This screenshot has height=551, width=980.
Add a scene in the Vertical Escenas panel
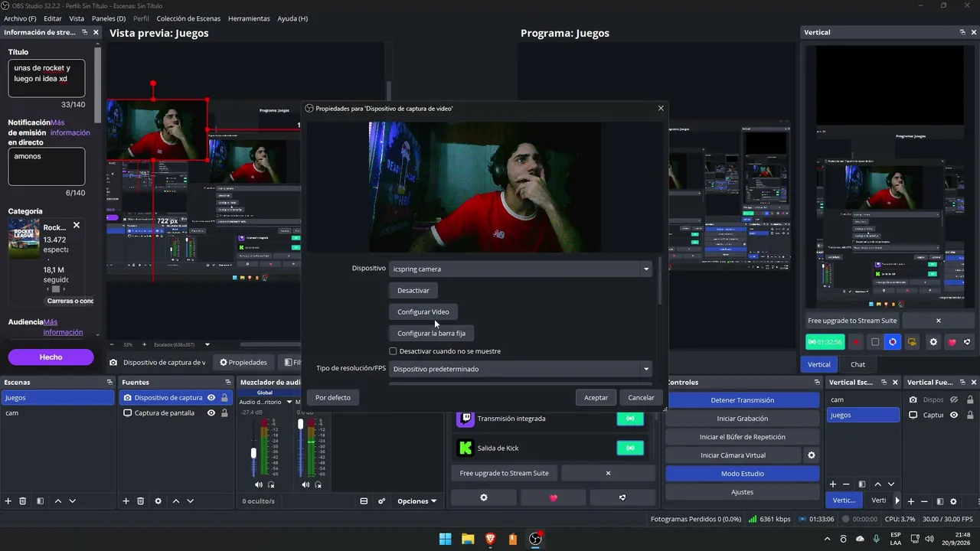point(833,484)
